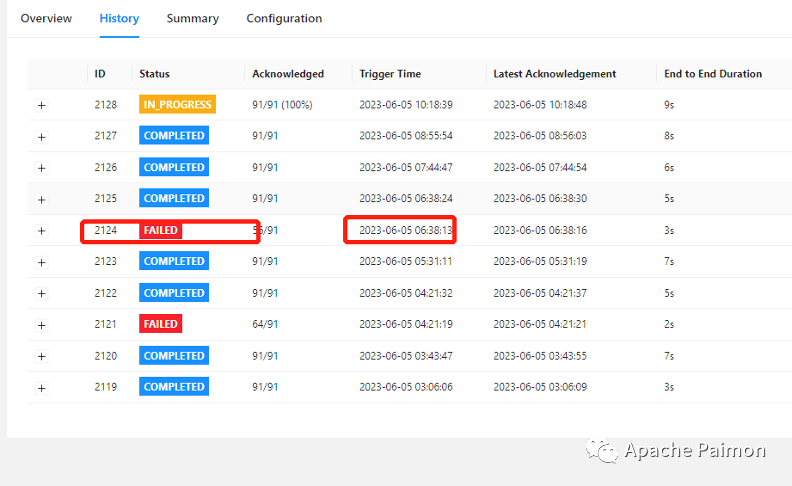792x486 pixels.
Task: Click trigger time 2023-06-05 08:55:54
Action: point(406,135)
